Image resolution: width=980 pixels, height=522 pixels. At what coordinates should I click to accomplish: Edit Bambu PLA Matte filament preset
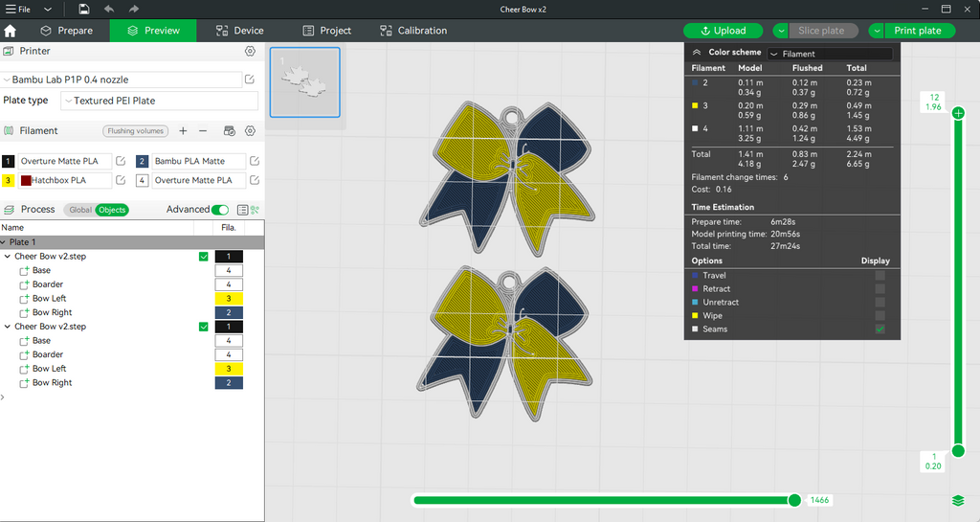click(x=255, y=161)
